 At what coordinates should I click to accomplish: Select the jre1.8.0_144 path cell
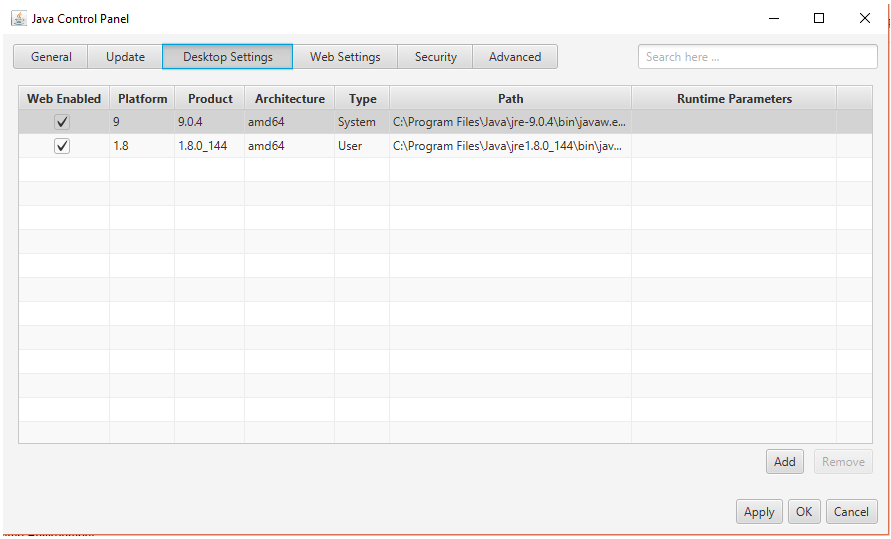pos(510,146)
